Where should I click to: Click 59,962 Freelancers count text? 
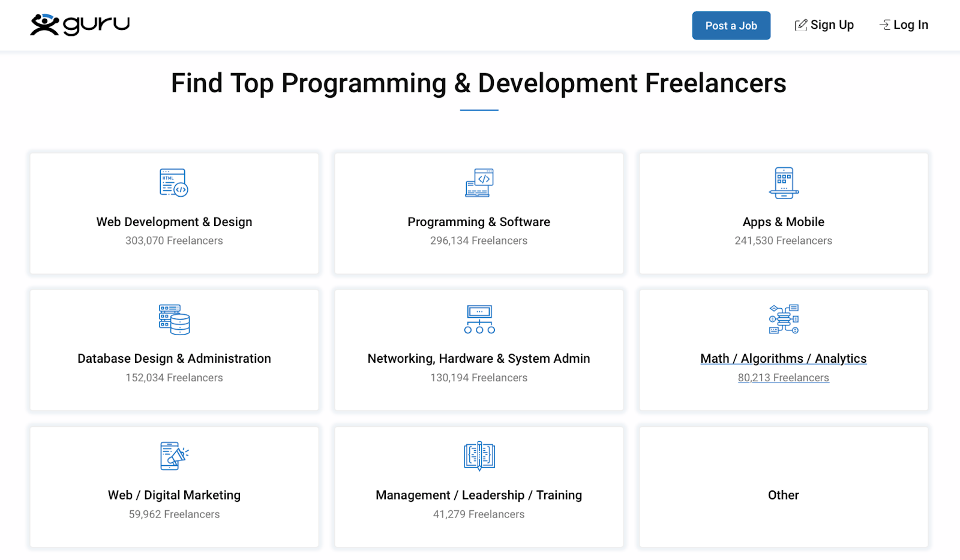174,514
